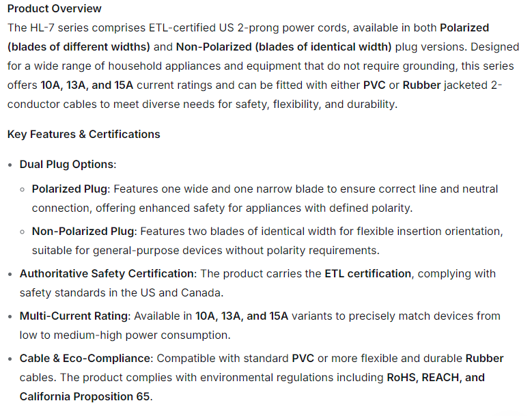Click bold "Rubber" in the Cable bullet
This screenshot has height=416, width=532.
[484, 358]
